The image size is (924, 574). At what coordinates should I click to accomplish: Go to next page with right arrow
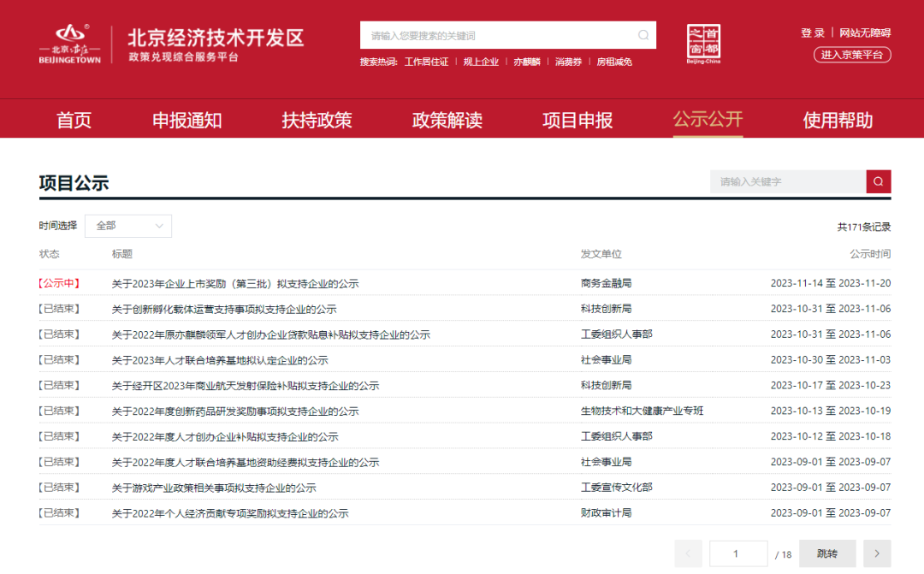(877, 553)
